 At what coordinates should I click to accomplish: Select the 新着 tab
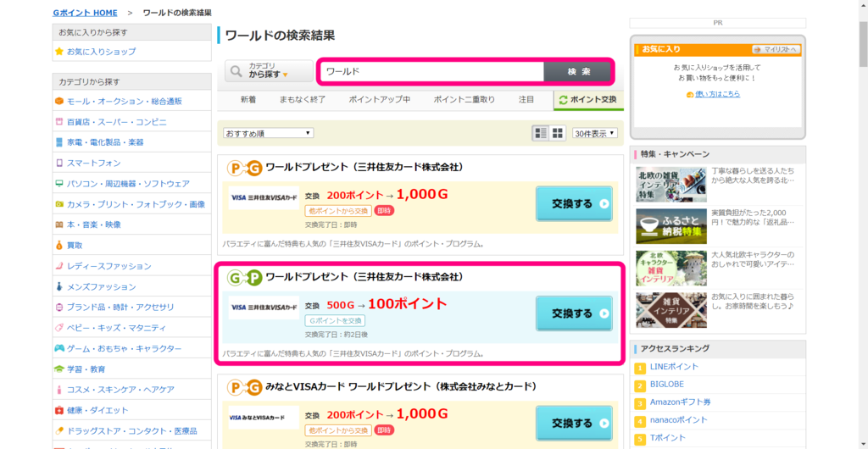[248, 100]
